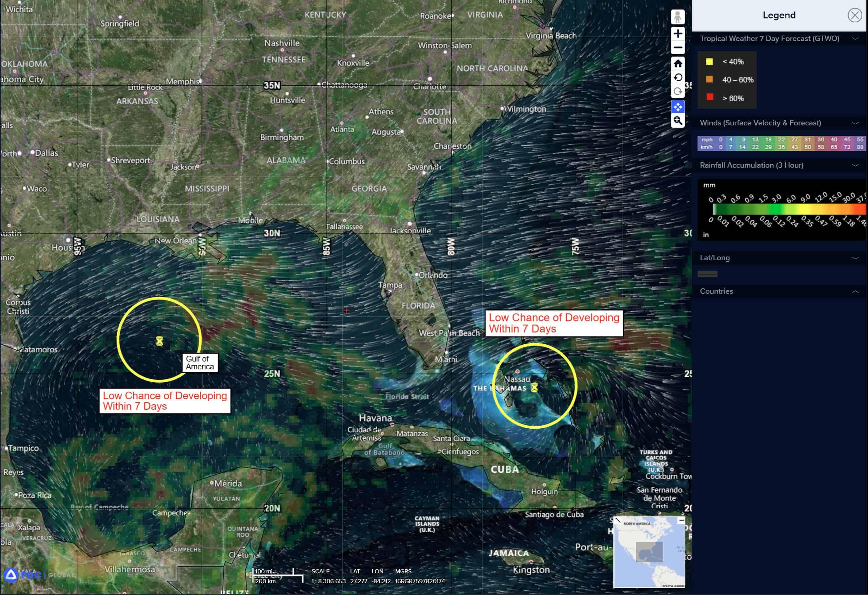Zoom in with the plus button

pyautogui.click(x=678, y=34)
